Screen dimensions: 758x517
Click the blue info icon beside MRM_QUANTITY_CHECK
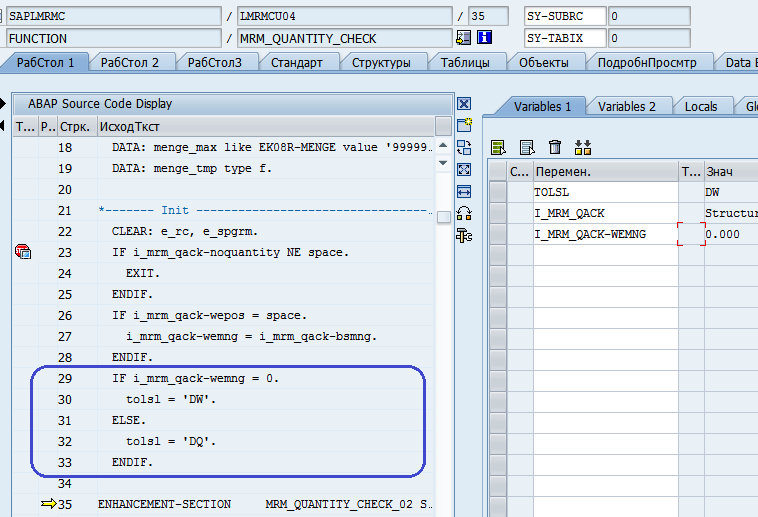[x=485, y=38]
